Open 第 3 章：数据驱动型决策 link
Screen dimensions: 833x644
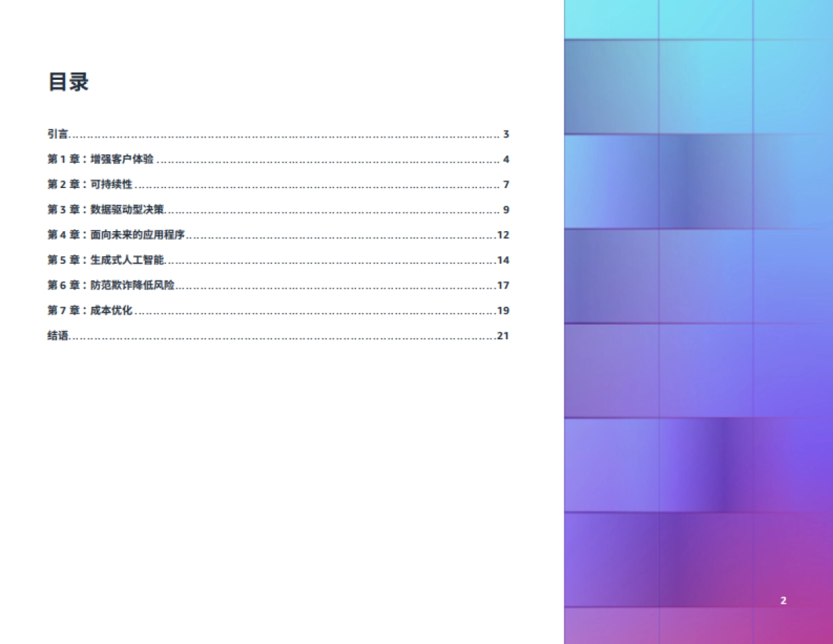(x=106, y=210)
